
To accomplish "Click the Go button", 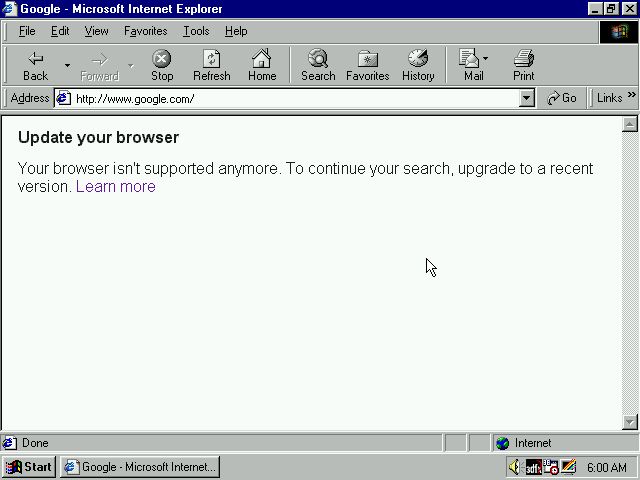I will [561, 98].
